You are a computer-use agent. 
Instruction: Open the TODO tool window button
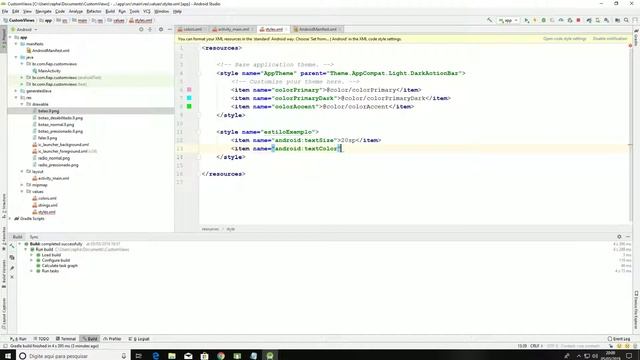41,339
